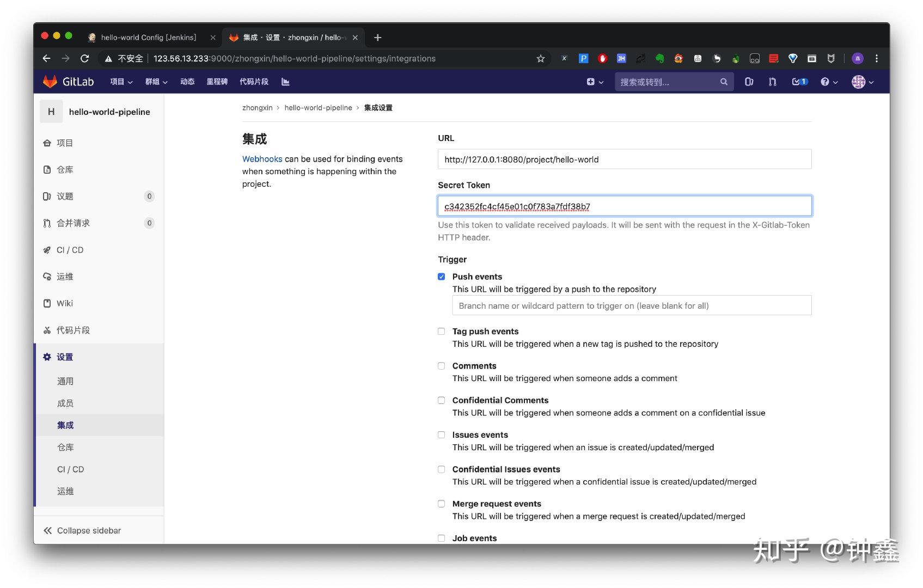Click the insecure site warning icon
Image resolution: width=923 pixels, height=588 pixels.
click(x=108, y=59)
